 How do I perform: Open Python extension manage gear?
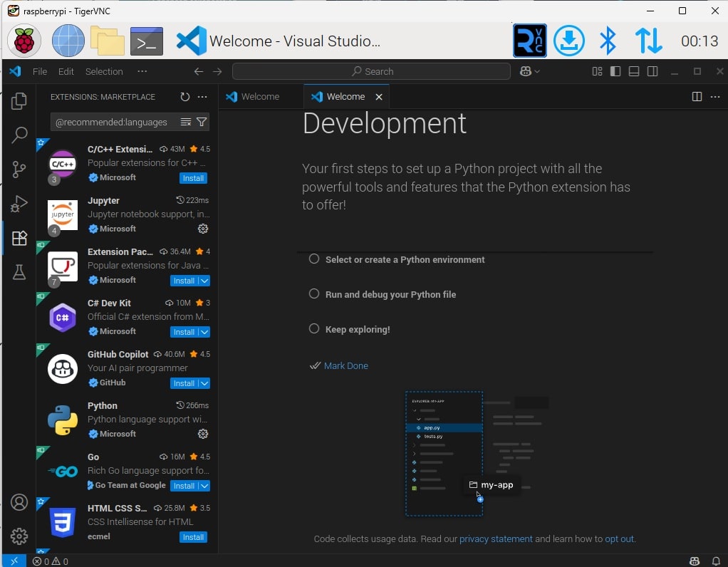(x=203, y=434)
